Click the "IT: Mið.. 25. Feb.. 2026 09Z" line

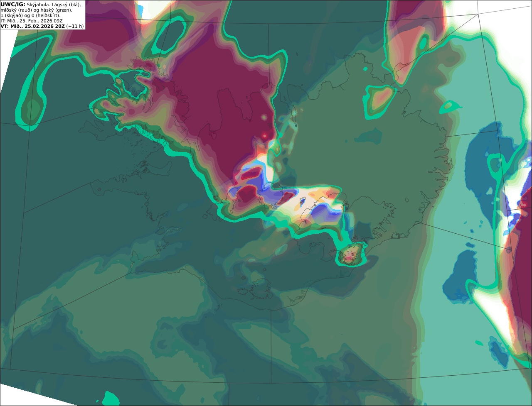pyautogui.click(x=32, y=21)
